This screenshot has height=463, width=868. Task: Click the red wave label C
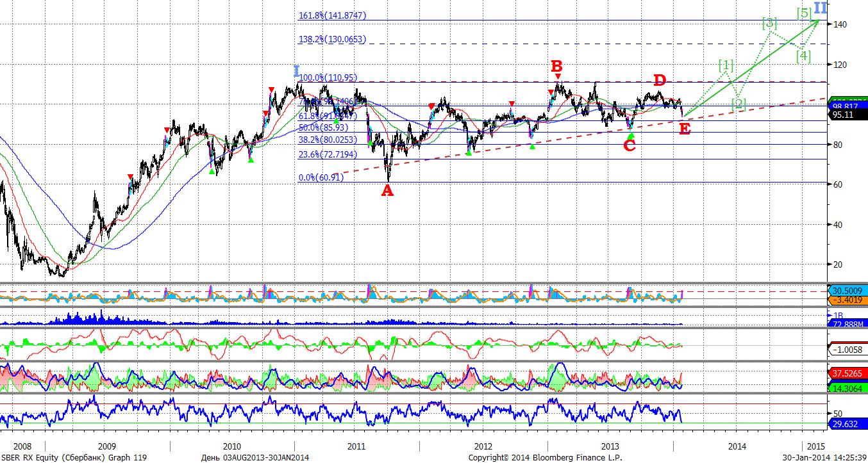coord(630,145)
